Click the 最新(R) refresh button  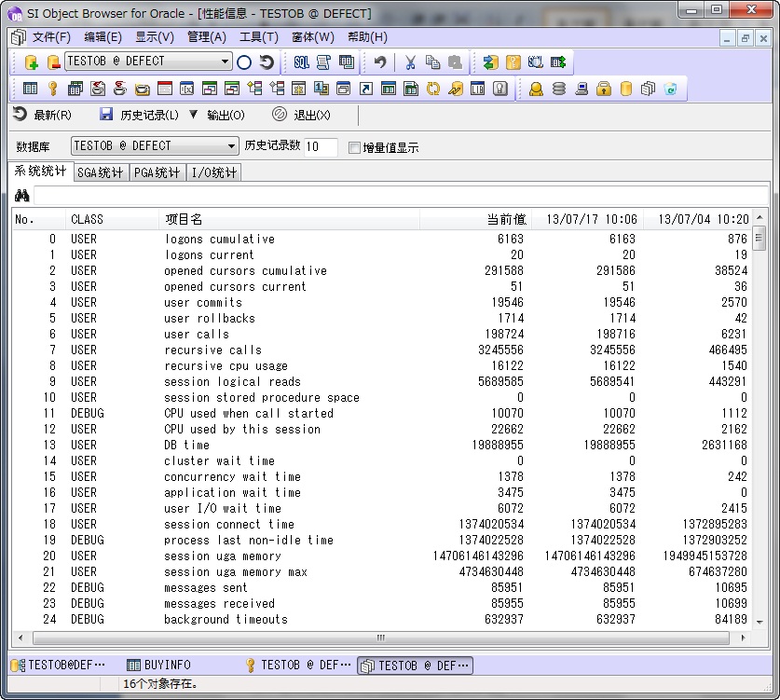click(42, 115)
